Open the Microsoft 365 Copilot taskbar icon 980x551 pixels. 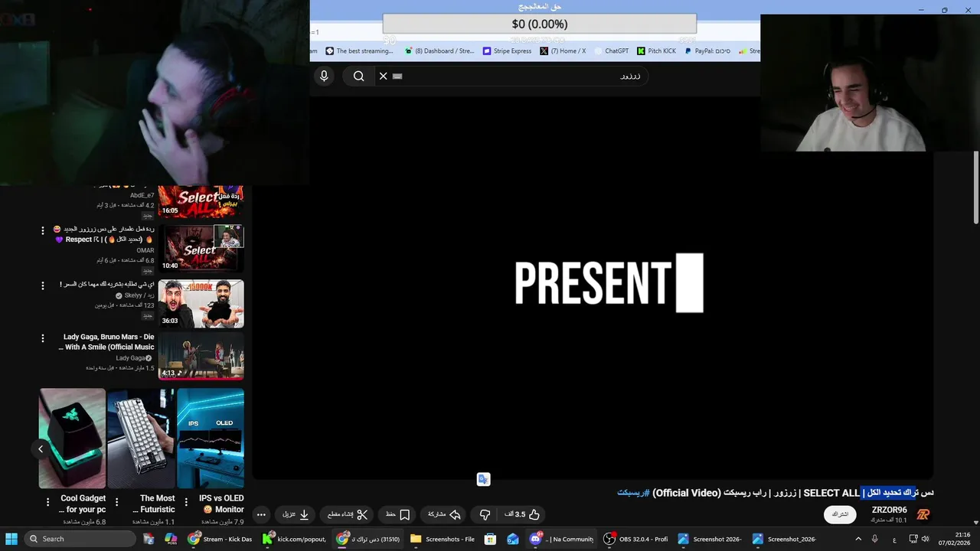tap(171, 539)
